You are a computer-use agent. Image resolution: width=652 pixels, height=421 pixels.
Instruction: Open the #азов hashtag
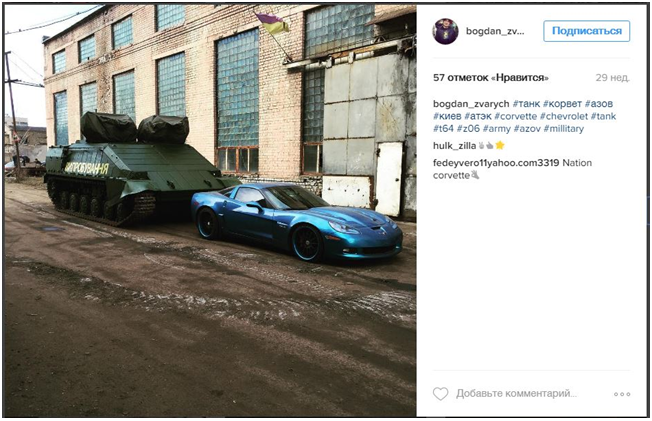point(599,104)
